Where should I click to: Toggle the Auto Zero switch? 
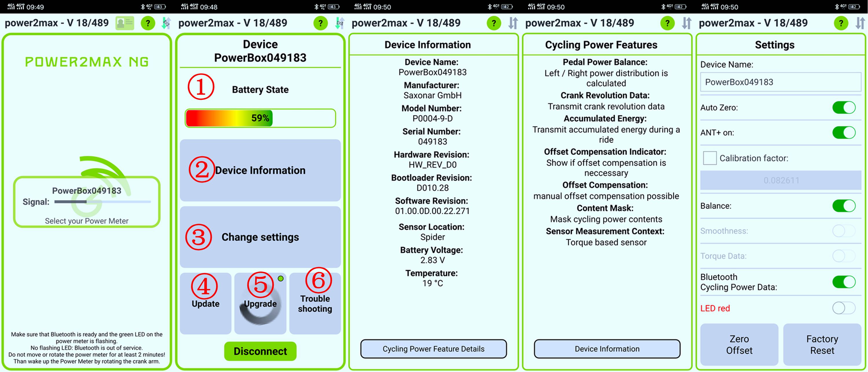click(x=844, y=108)
